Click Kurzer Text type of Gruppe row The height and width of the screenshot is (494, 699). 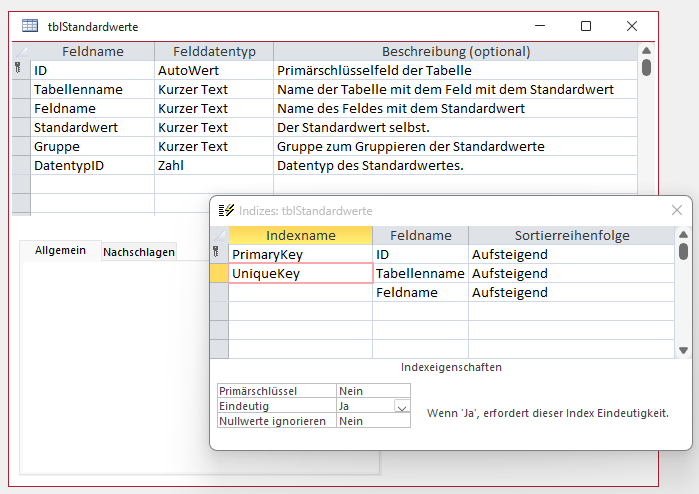pyautogui.click(x=214, y=147)
